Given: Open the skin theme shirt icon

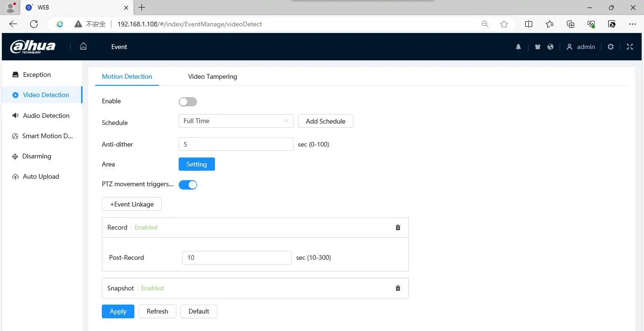Looking at the screenshot, I should point(538,47).
